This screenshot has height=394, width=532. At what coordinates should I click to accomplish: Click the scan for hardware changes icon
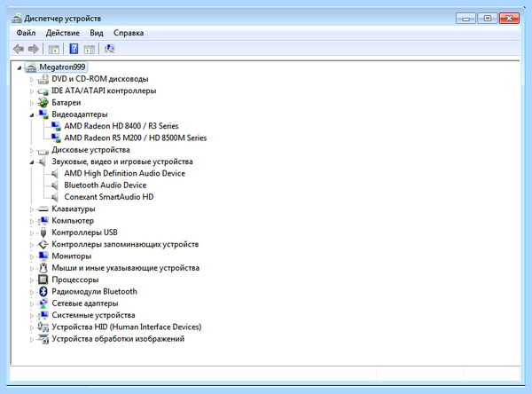[x=110, y=49]
